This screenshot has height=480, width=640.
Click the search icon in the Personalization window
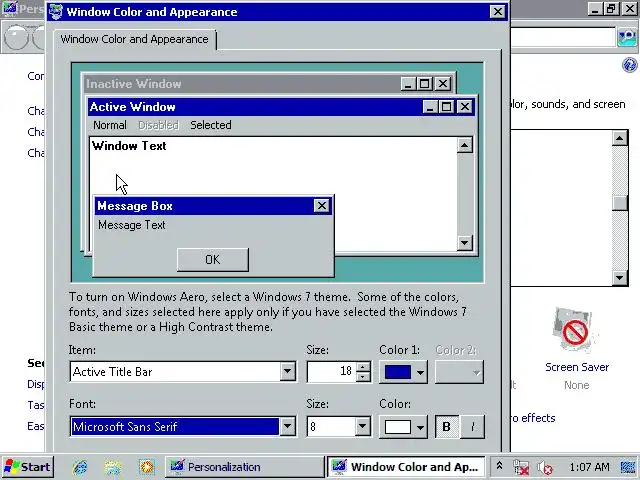(627, 38)
